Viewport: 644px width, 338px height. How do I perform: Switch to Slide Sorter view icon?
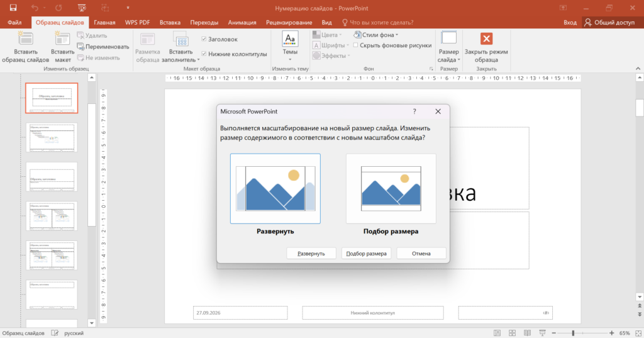(x=512, y=333)
